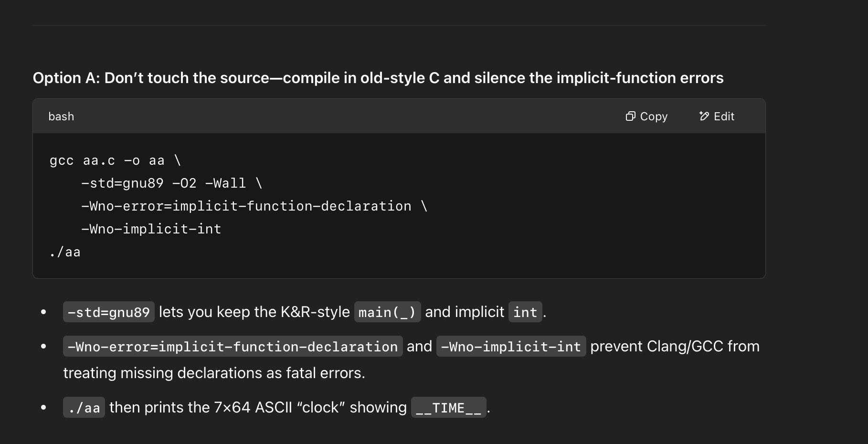Viewport: 868px width, 444px height.
Task: Click the 'gcc aa.c -o aa' code line
Action: click(115, 160)
